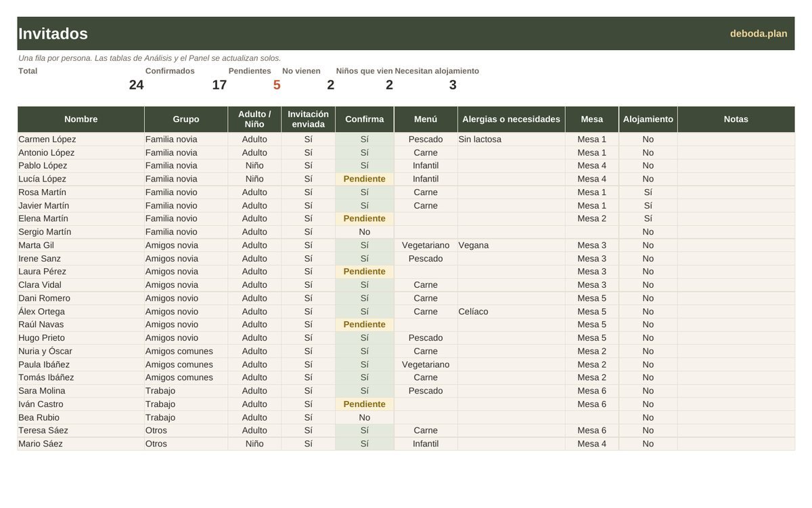Select Rosa Martín name cell
Viewport: 812px width, 508px height.
click(x=81, y=192)
